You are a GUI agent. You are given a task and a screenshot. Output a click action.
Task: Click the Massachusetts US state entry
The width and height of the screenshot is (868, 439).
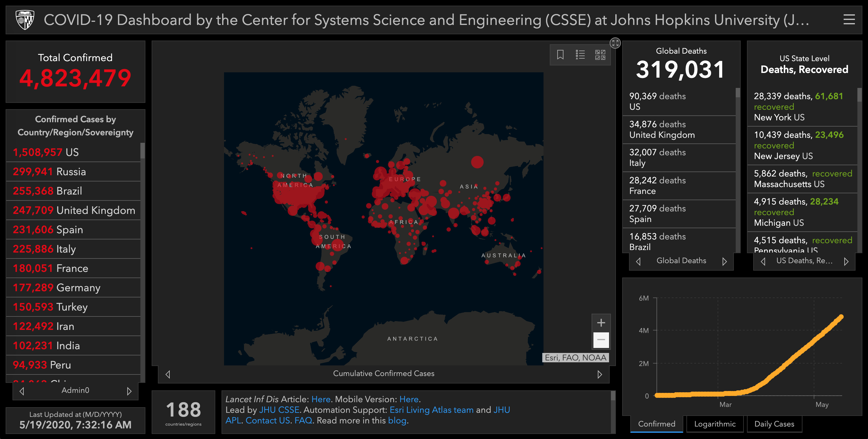tap(802, 179)
